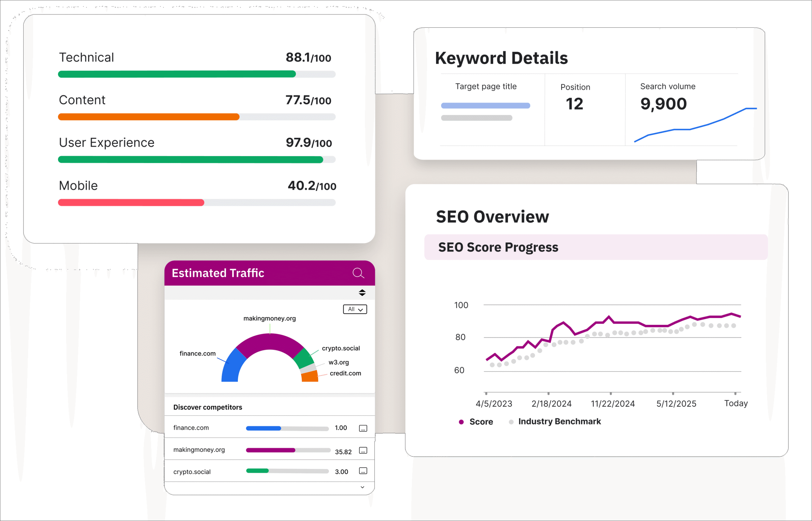
Task: Open the All filter dropdown
Action: 355,309
